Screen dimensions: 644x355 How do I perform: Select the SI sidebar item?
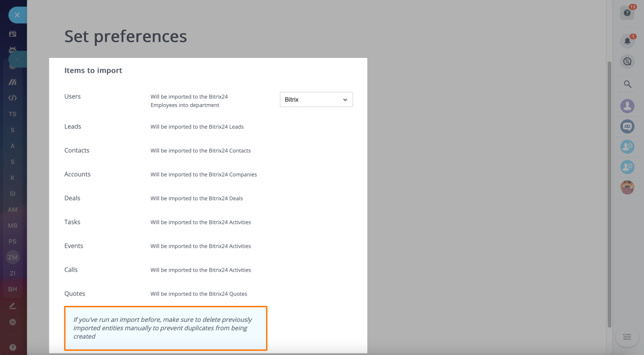click(x=13, y=194)
